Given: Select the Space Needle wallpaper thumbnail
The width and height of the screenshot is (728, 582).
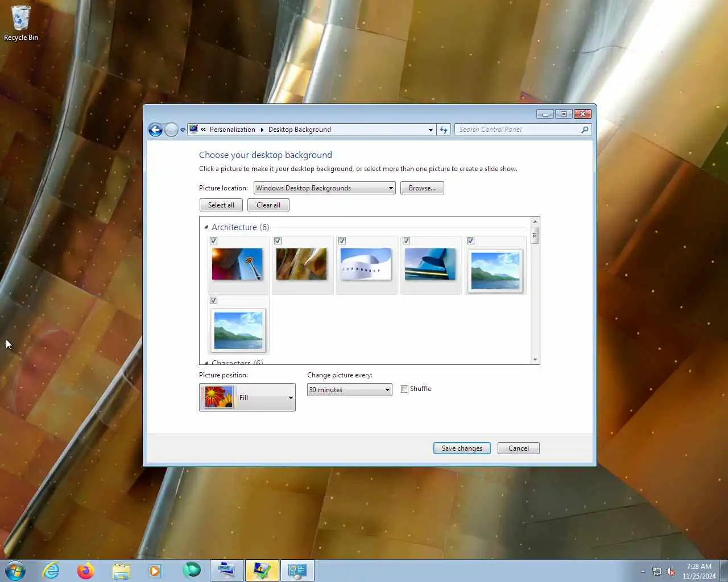Looking at the screenshot, I should coord(237,264).
